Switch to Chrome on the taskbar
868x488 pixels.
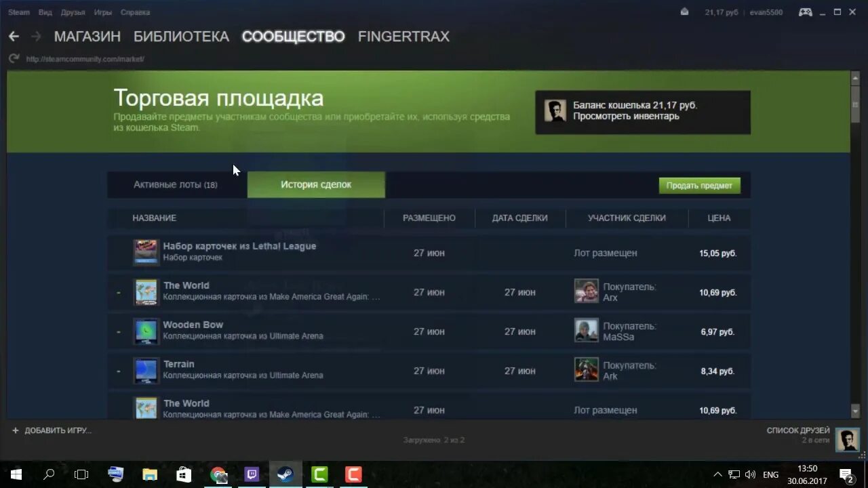click(218, 474)
